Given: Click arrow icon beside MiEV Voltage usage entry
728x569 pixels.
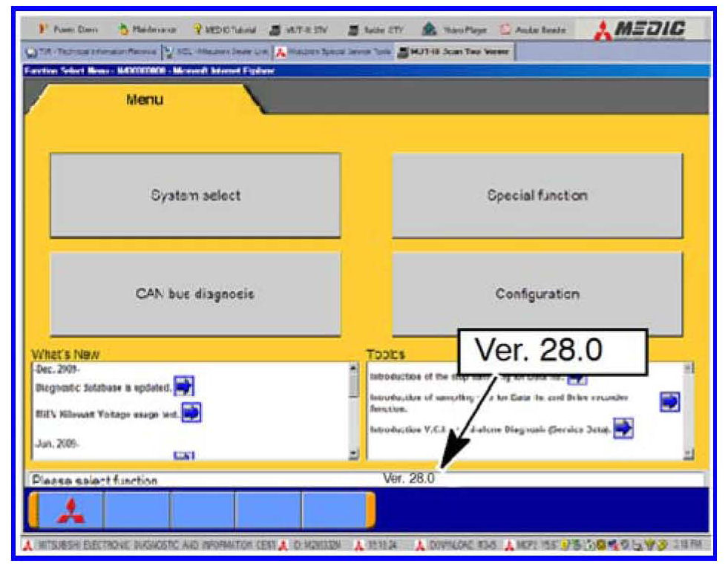Looking at the screenshot, I should point(191,412).
